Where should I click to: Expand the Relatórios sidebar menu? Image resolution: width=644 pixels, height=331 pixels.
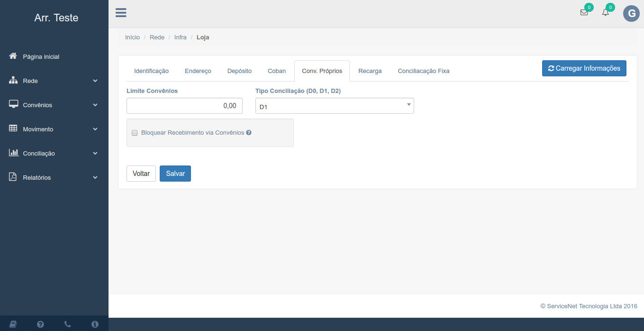click(x=54, y=178)
